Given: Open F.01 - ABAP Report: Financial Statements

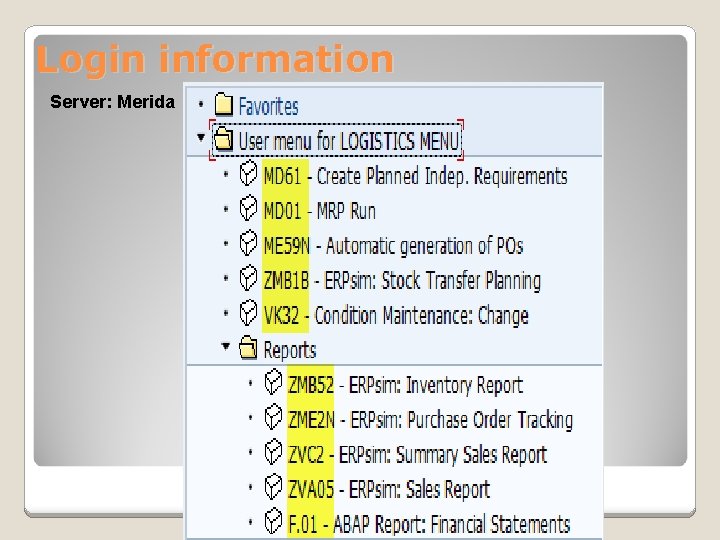Looking at the screenshot, I should [x=429, y=524].
